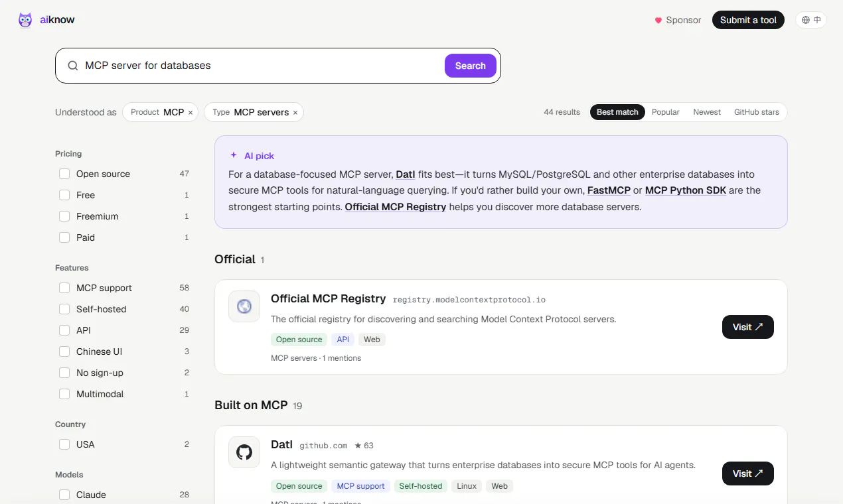Focus the search field containing MCP server for databases
This screenshot has width=843, height=504.
tap(262, 66)
